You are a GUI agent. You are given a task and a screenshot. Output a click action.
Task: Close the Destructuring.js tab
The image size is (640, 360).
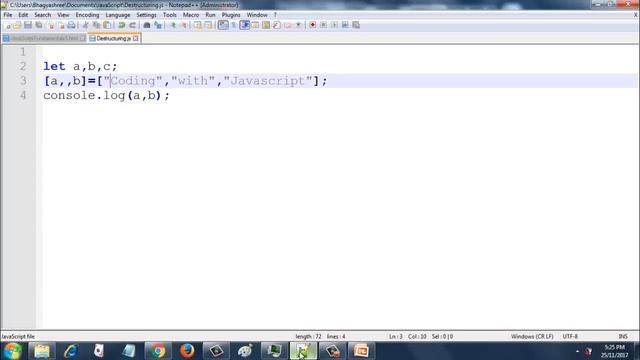[x=136, y=38]
